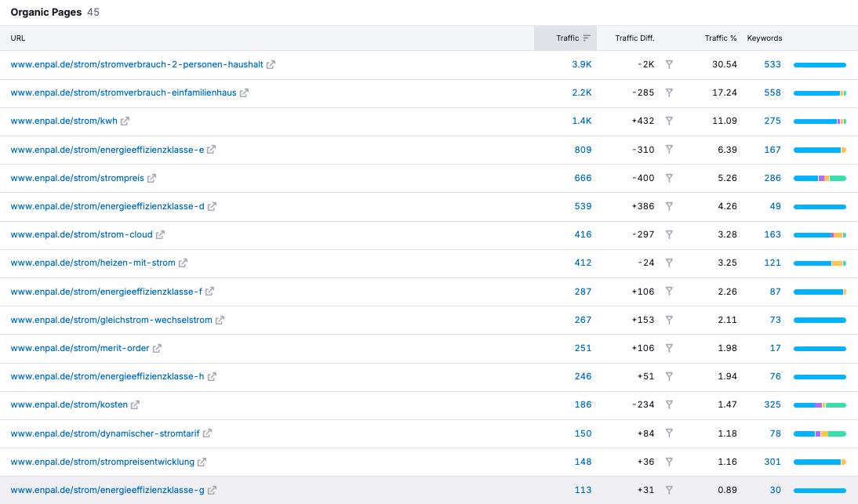This screenshot has height=504, width=858.
Task: Click the URL column header
Action: tap(18, 38)
